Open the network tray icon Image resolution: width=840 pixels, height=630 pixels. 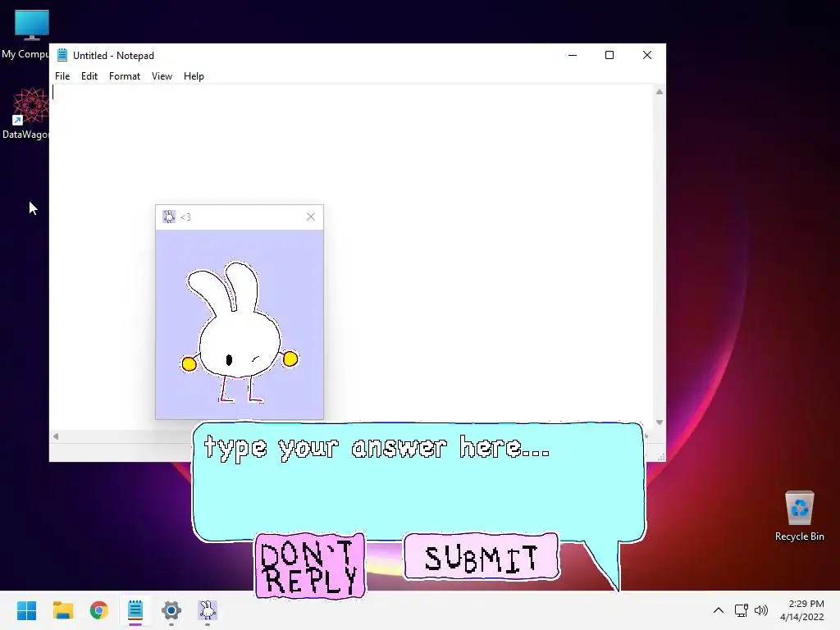tap(742, 610)
